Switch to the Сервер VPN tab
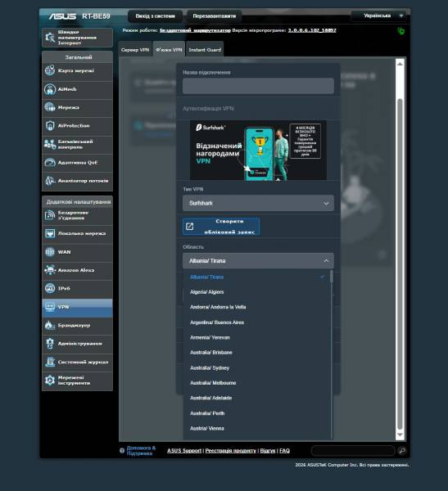This screenshot has height=491, width=448. click(135, 49)
